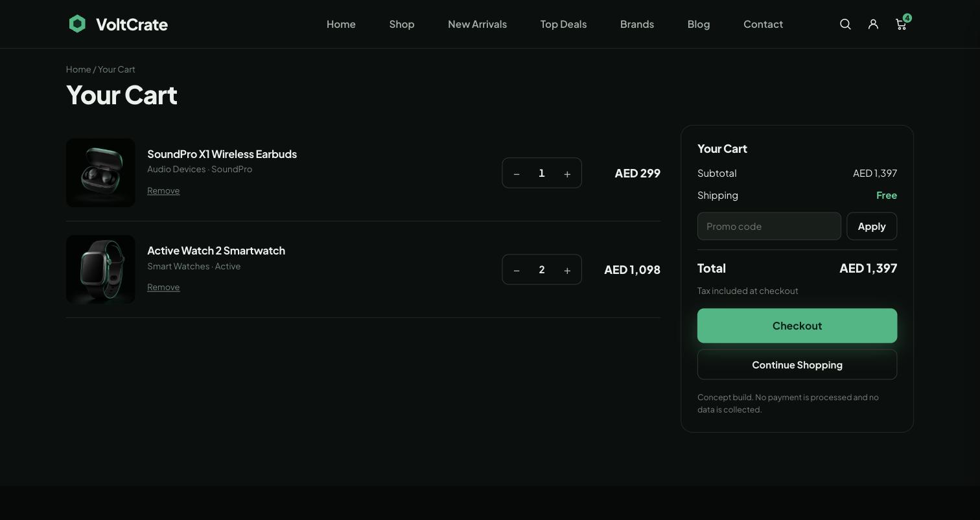Open the Contact nav item

tap(763, 24)
